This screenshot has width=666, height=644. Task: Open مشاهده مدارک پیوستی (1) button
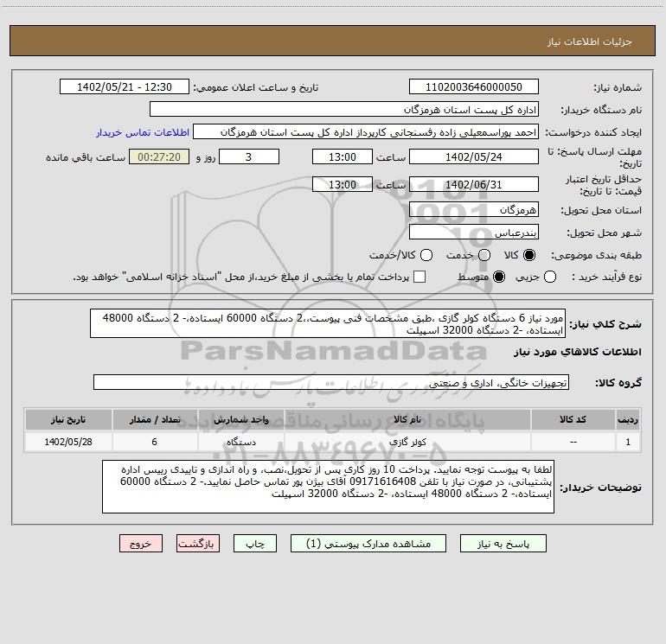click(368, 544)
